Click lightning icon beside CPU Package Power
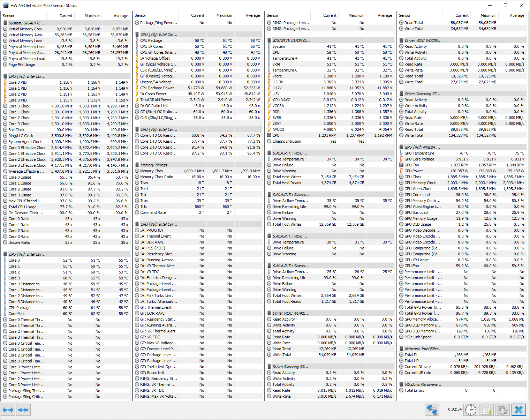The height and width of the screenshot is (420, 530). (137, 88)
